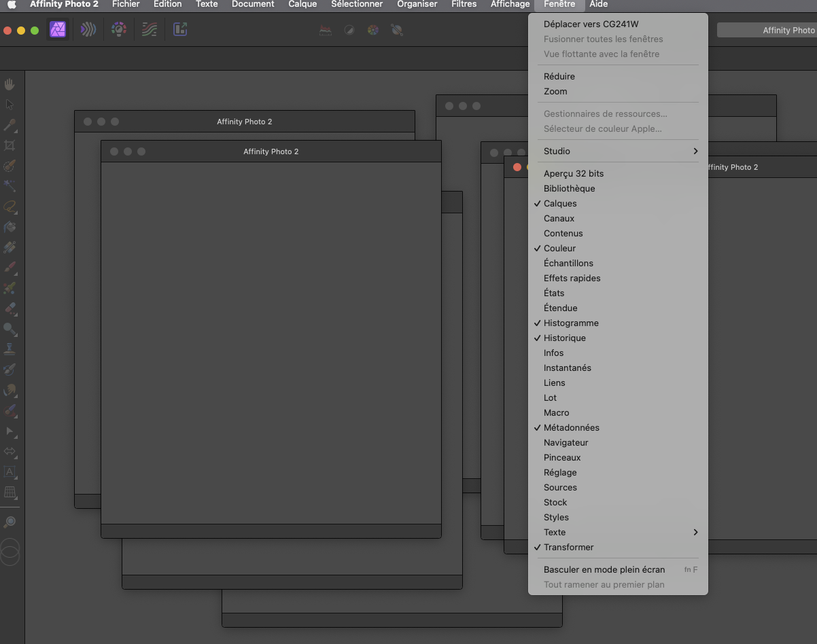Switch to the Liquify persona icon

tap(88, 30)
